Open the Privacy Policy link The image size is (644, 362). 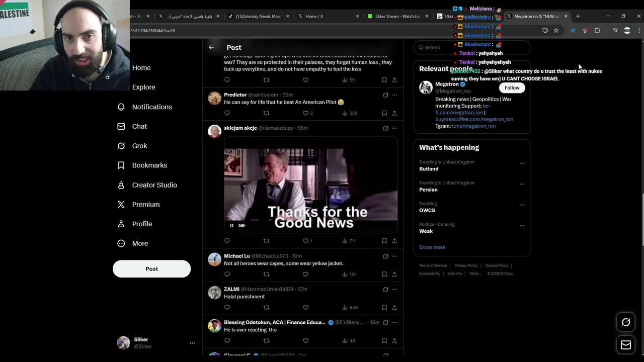tap(466, 265)
